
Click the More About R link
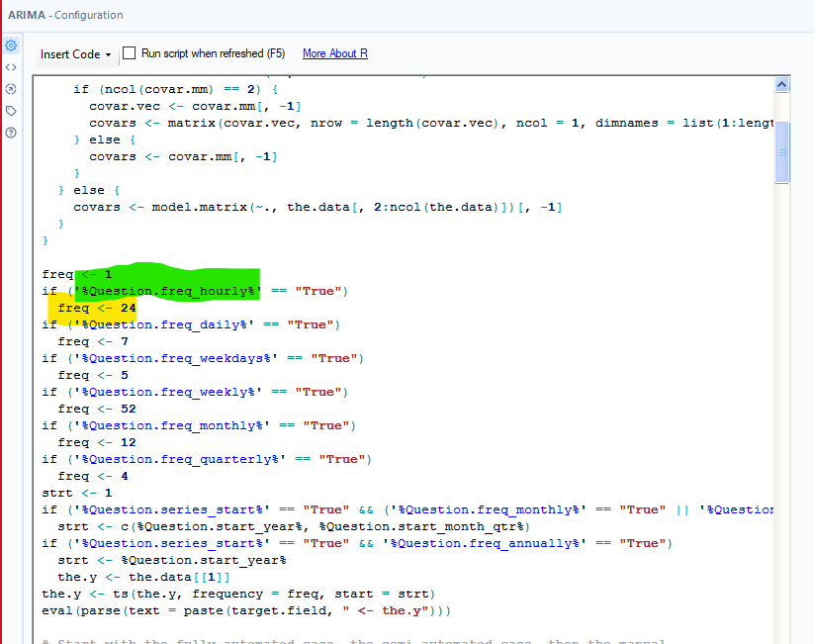334,53
